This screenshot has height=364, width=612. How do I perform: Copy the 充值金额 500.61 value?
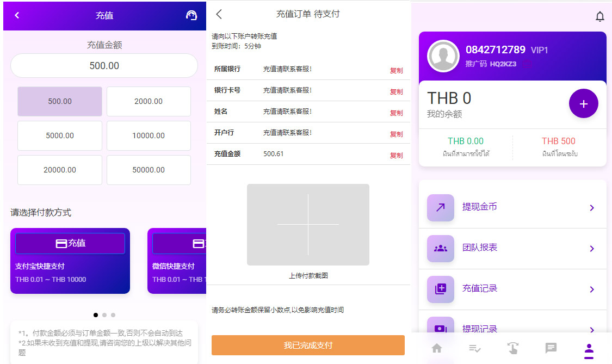coord(396,156)
